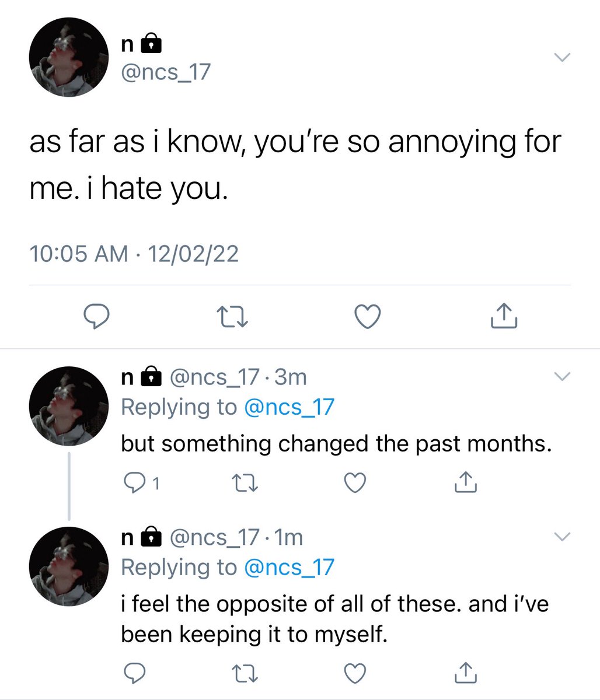
Task: Share the 'something changed the past months' reply
Action: point(466,482)
